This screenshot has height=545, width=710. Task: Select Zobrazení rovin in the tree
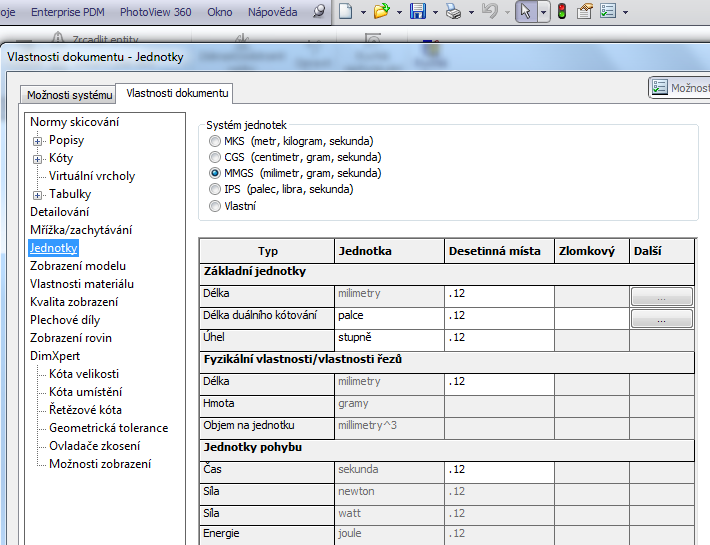coord(71,338)
